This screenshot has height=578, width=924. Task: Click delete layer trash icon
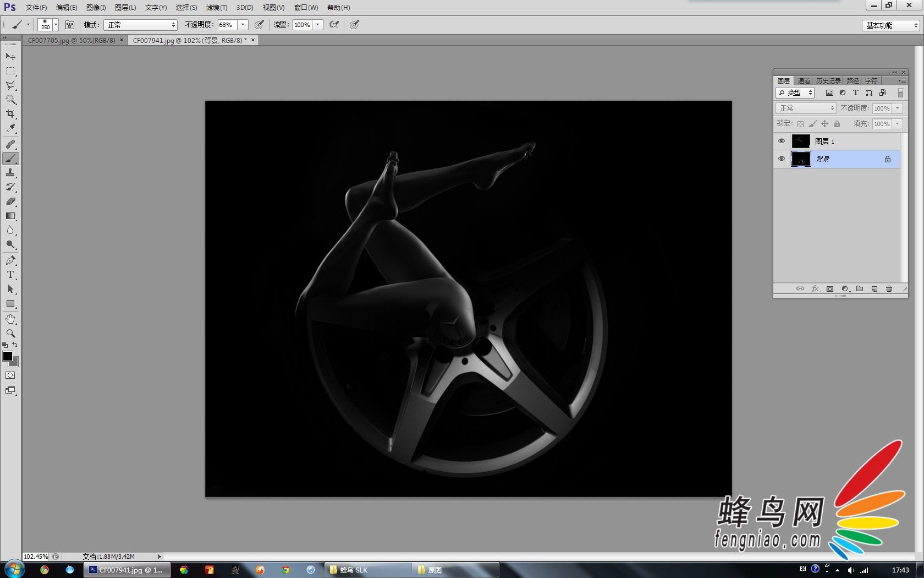[x=889, y=289]
